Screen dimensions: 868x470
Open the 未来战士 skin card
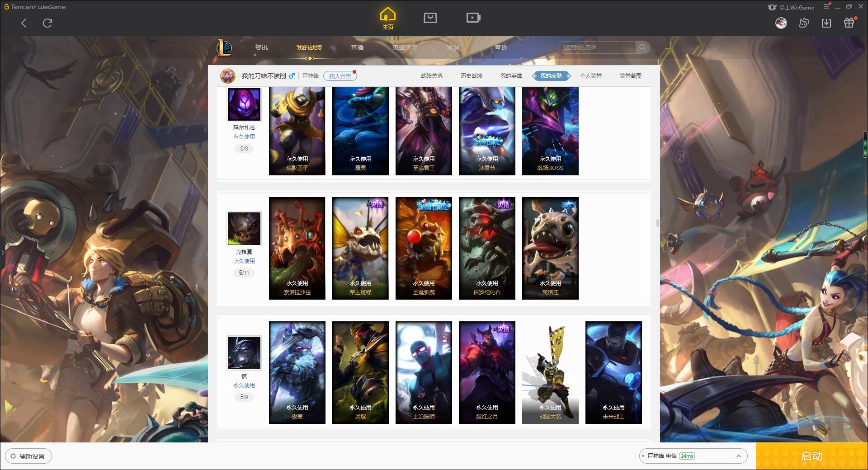613,372
